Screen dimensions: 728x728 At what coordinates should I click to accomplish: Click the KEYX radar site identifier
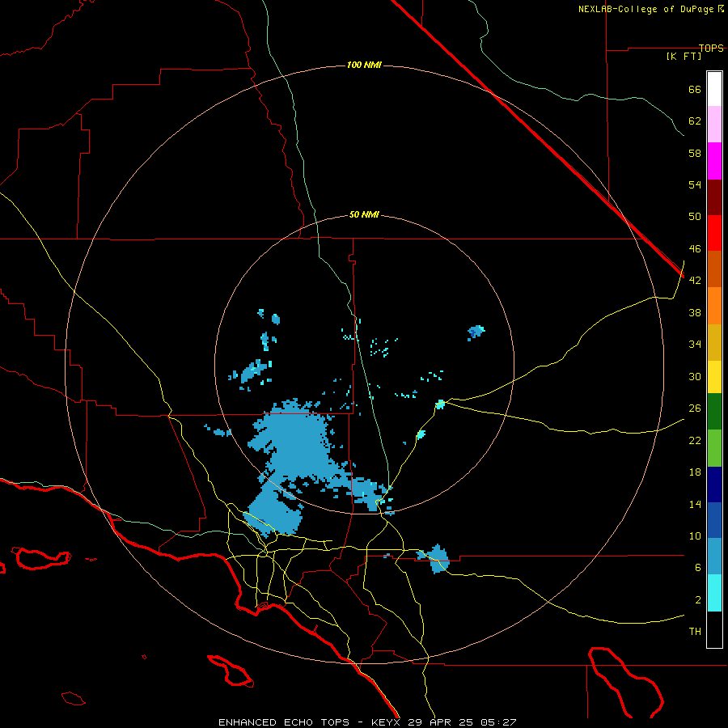pyautogui.click(x=385, y=722)
